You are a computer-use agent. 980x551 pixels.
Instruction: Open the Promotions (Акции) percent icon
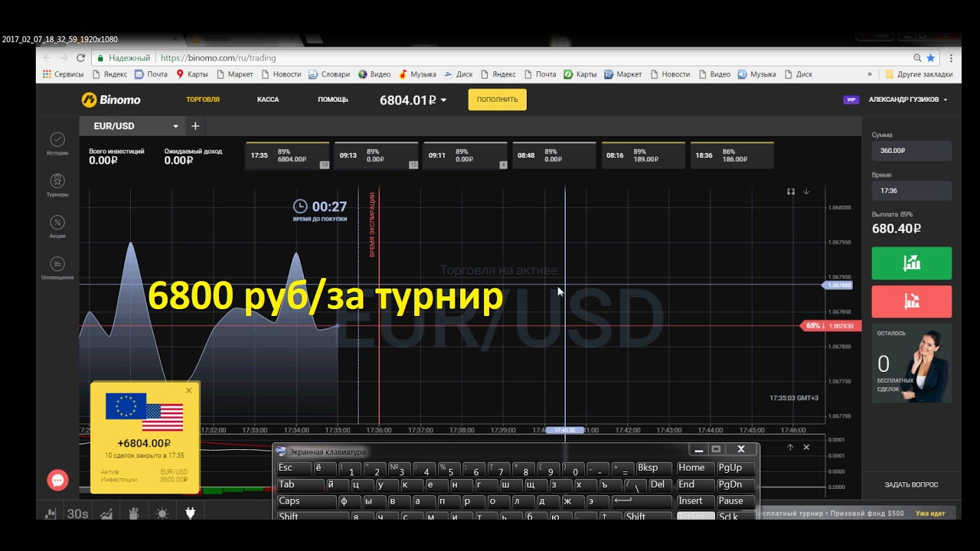(x=57, y=223)
